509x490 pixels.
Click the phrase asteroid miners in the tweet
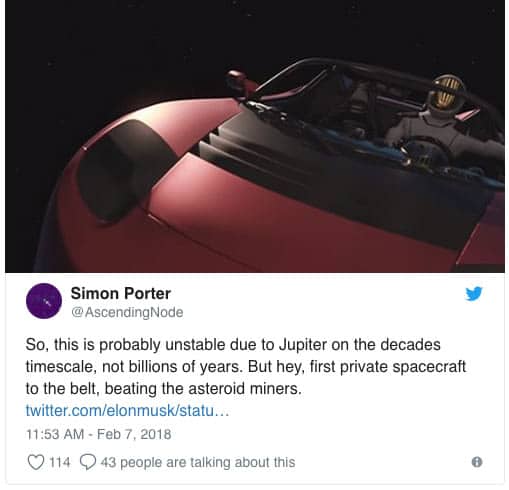coord(245,389)
